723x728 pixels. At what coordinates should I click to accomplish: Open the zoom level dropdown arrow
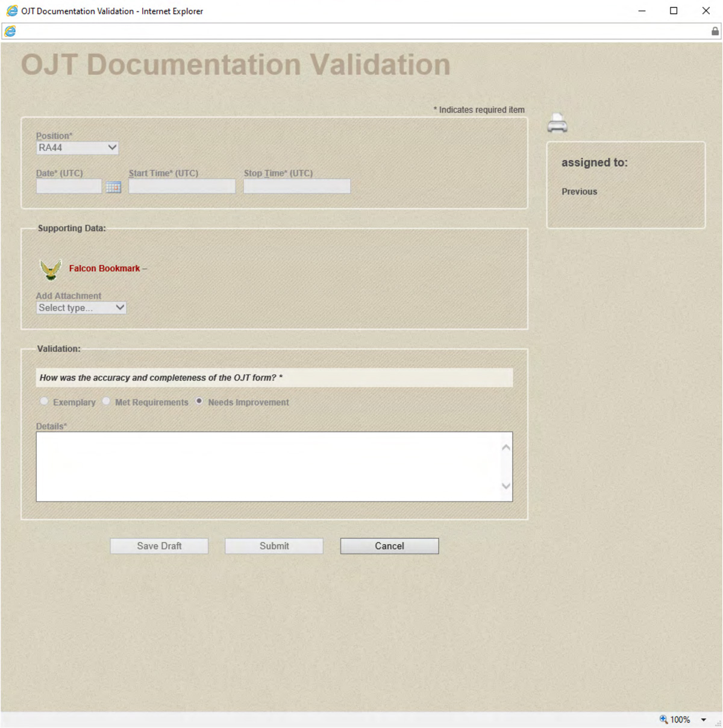coord(703,720)
